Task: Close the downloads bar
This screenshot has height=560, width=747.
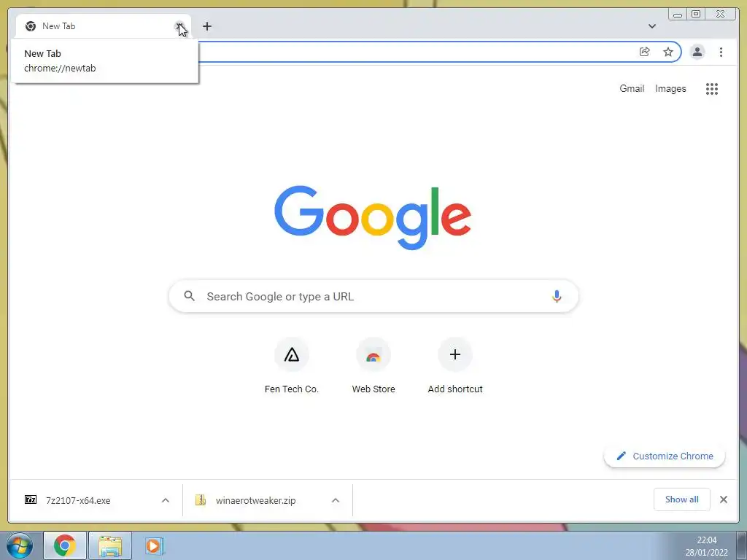Action: (724, 499)
